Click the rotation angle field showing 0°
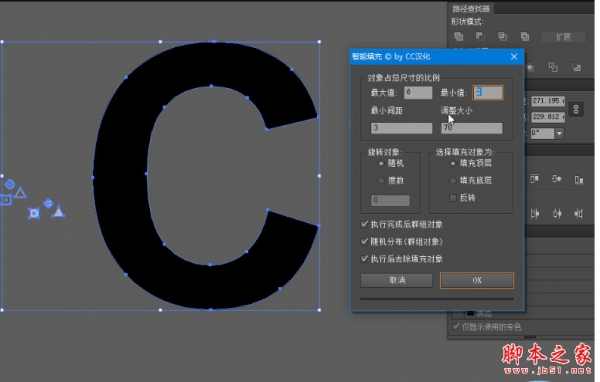This screenshot has width=600, height=382. (542, 133)
